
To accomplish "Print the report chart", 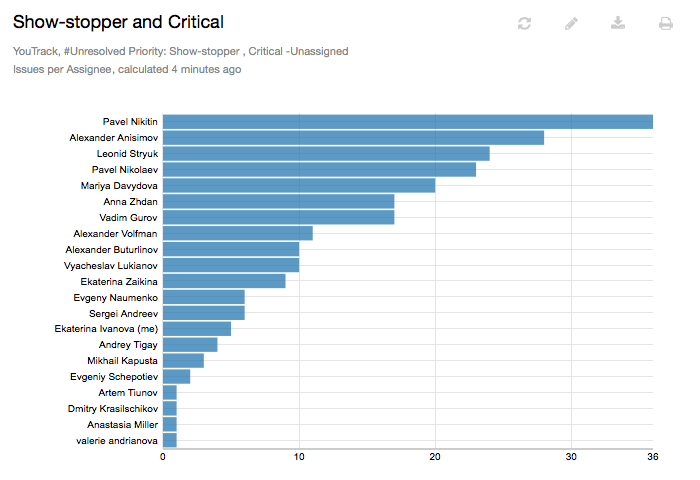I will 666,23.
